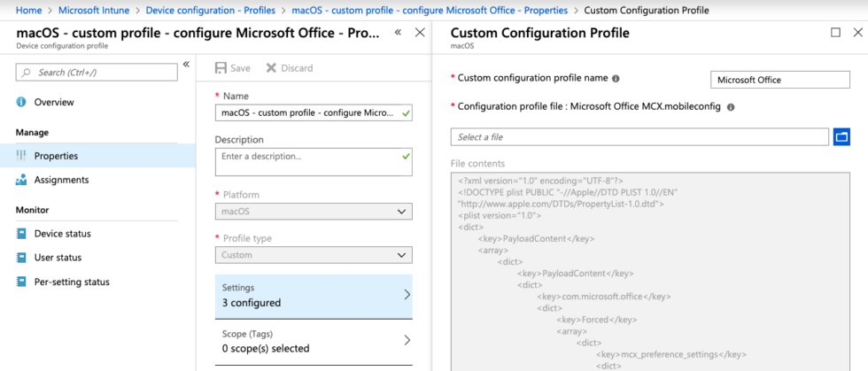Click the Save disk icon
868x371 pixels.
(x=221, y=68)
